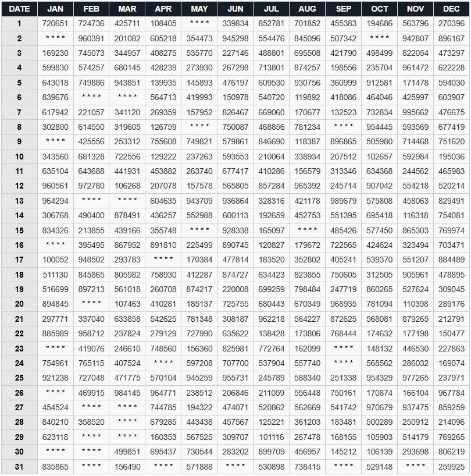Image resolution: width=471 pixels, height=476 pixels.
Task: Select the cell with value 428239
Action: tap(163, 68)
